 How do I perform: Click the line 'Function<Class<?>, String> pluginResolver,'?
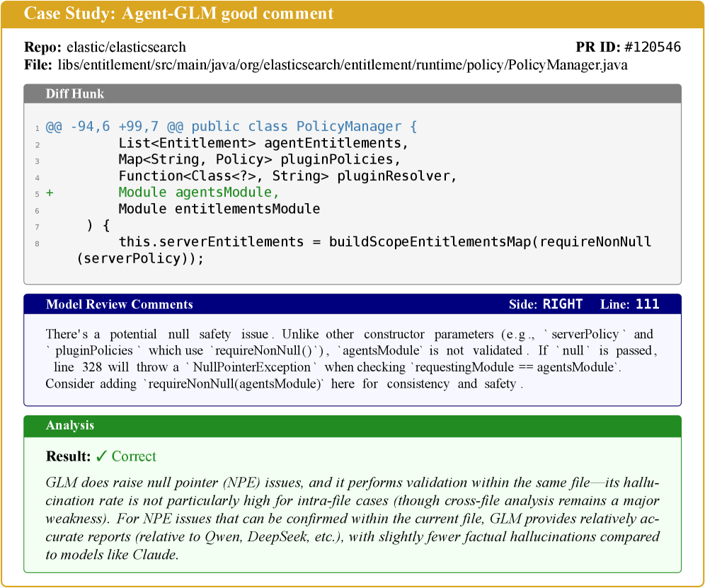287,175
